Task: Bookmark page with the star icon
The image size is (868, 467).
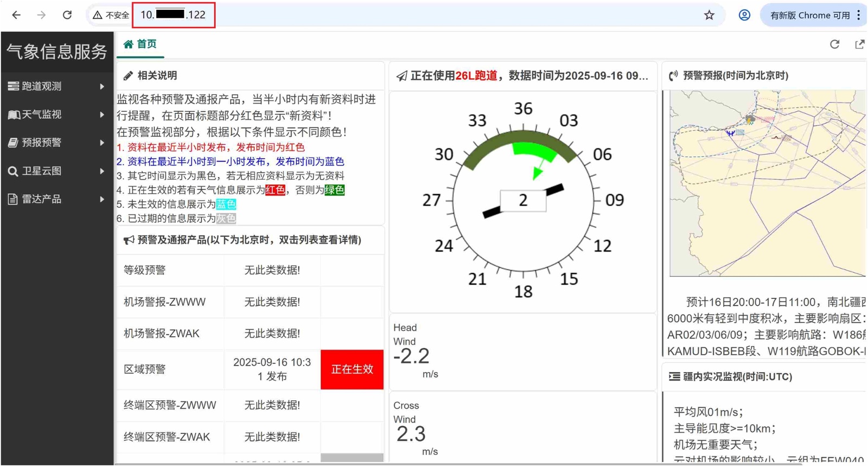Action: (709, 15)
